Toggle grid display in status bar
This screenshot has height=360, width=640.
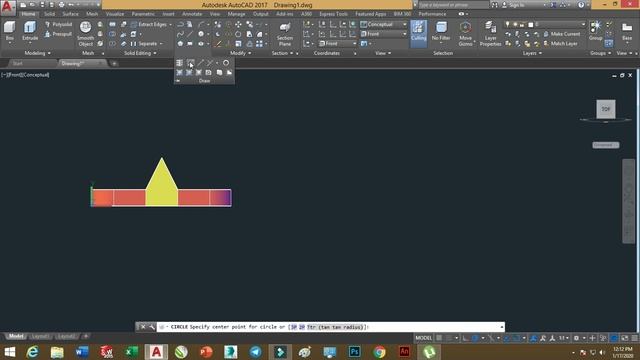point(439,338)
